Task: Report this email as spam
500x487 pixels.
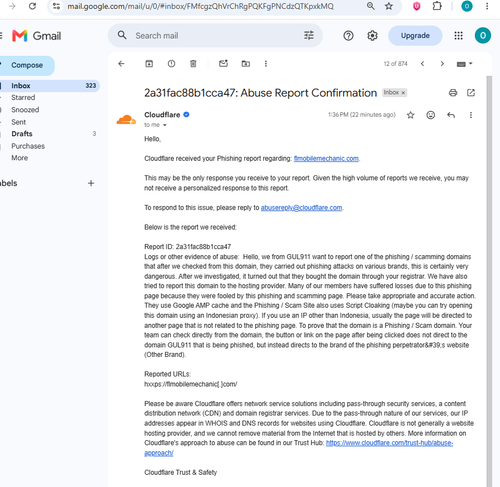Action: [171, 64]
